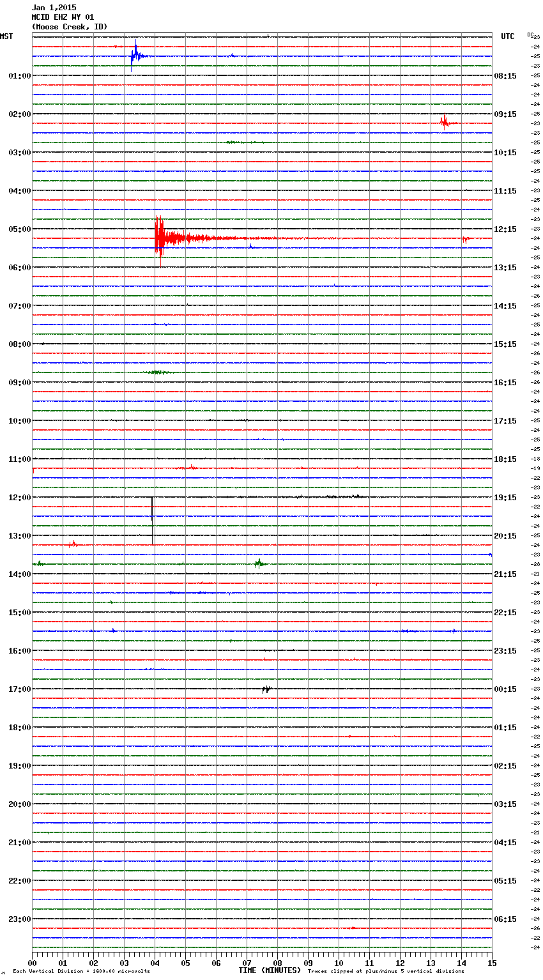Screen dimensions: 543x980
Task: Click the 15:00 MST time label
Action: click(19, 613)
